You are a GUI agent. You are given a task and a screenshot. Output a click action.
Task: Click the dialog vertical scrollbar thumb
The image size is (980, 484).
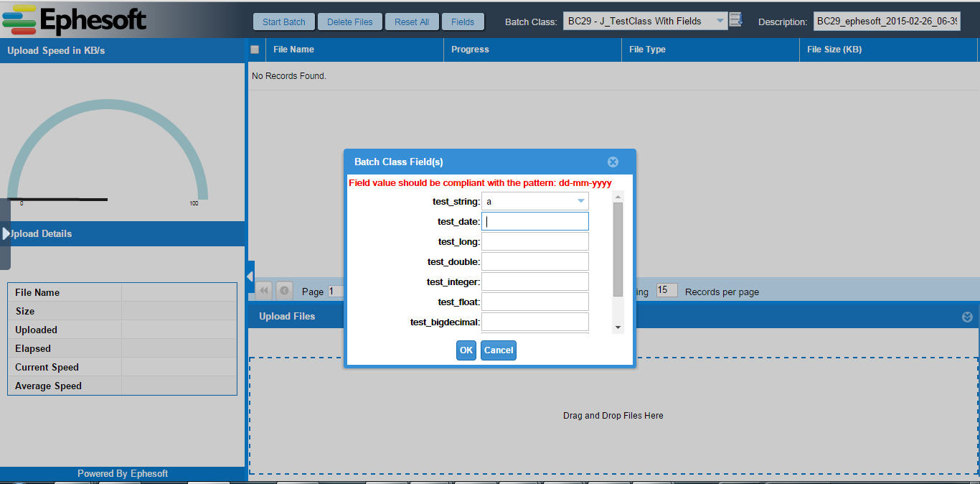618,249
